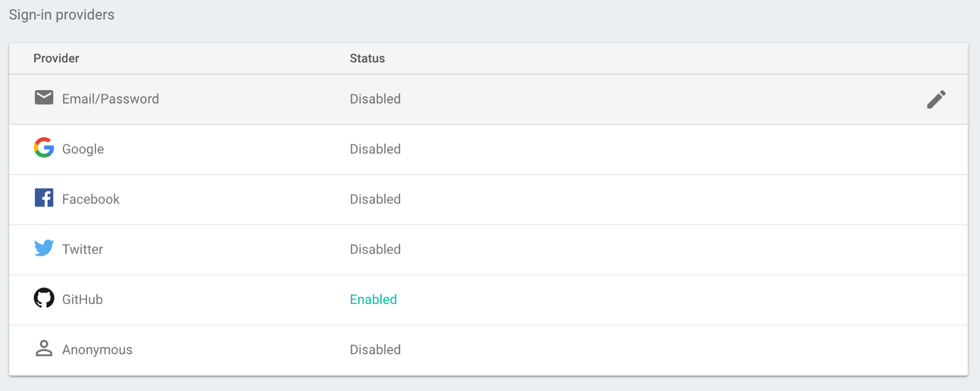Screen dimensions: 980x391
Task: Click the Disabled status for Anonymous
Action: tap(375, 350)
